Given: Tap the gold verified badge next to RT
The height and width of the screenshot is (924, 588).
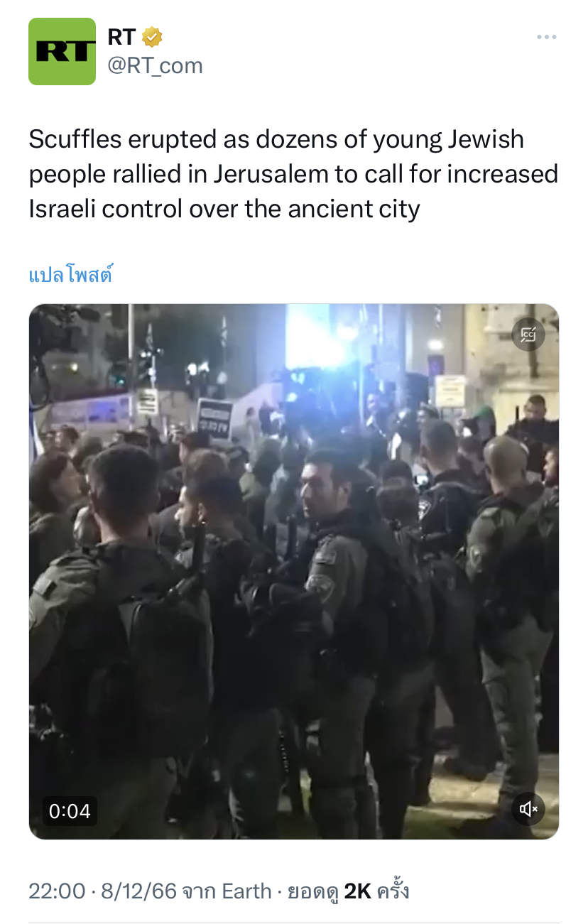Looking at the screenshot, I should pyautogui.click(x=152, y=38).
